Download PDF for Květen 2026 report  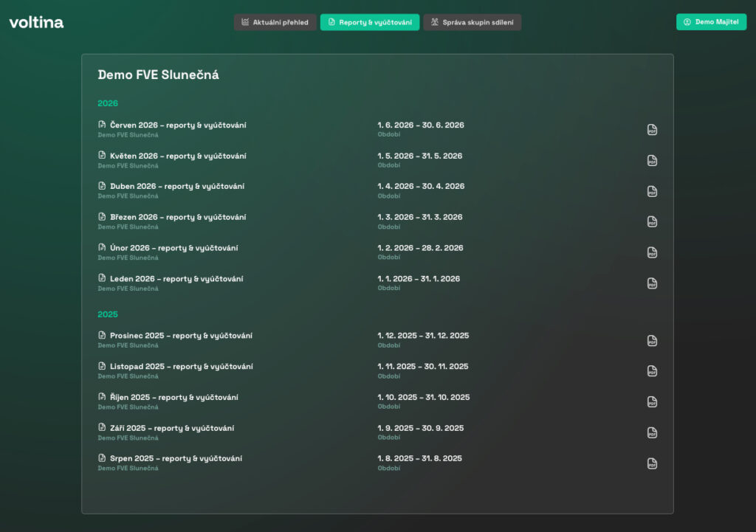click(652, 160)
